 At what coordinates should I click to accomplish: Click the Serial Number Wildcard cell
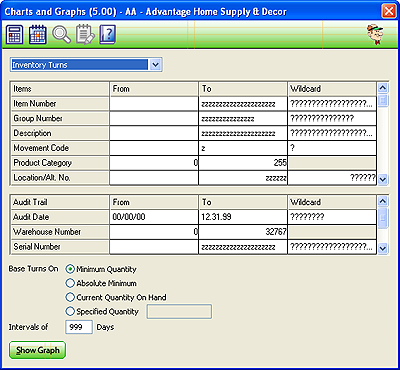click(332, 247)
